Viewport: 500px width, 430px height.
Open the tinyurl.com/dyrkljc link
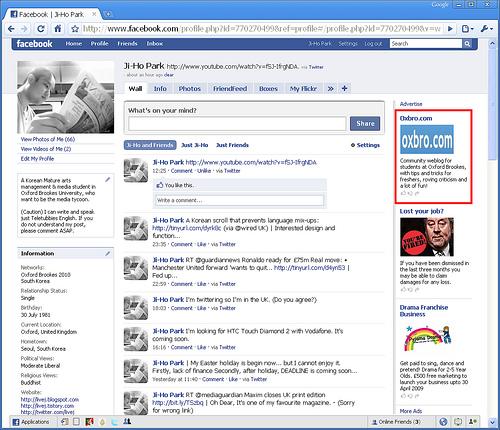click(x=187, y=228)
